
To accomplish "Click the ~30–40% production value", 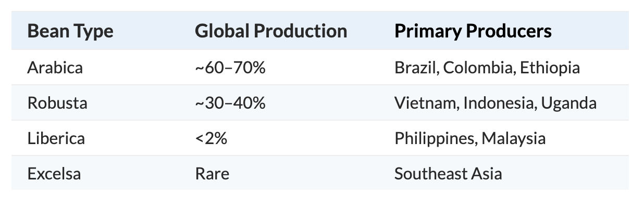I will pos(230,103).
